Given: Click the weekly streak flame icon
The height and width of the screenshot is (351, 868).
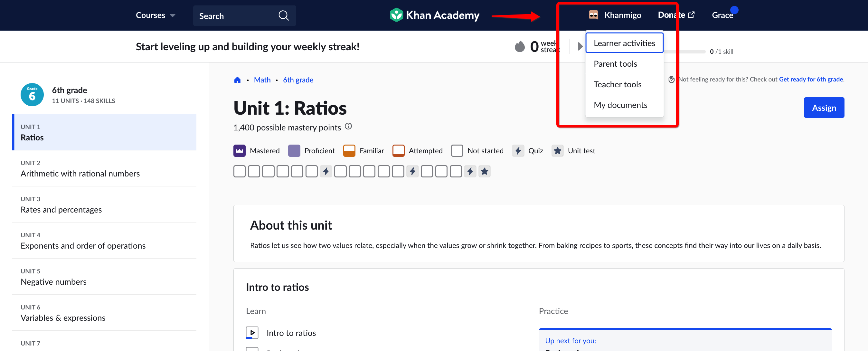Looking at the screenshot, I should [520, 46].
